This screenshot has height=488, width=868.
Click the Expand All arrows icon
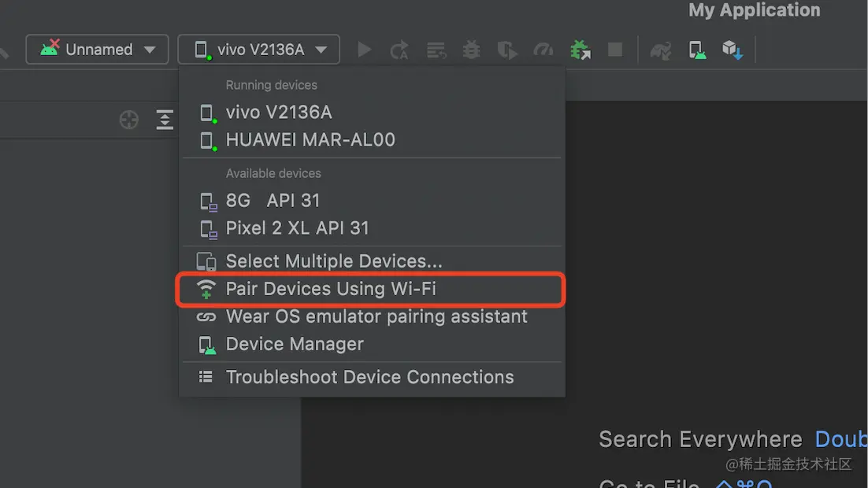point(165,120)
